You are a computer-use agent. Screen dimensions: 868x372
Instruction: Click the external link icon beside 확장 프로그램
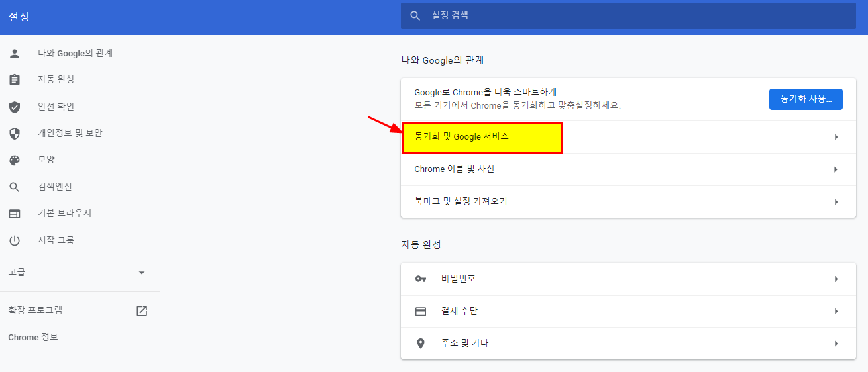(x=142, y=311)
